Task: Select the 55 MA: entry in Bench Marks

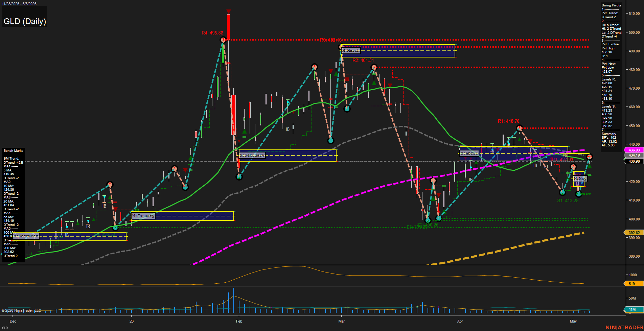Action: (x=9, y=217)
